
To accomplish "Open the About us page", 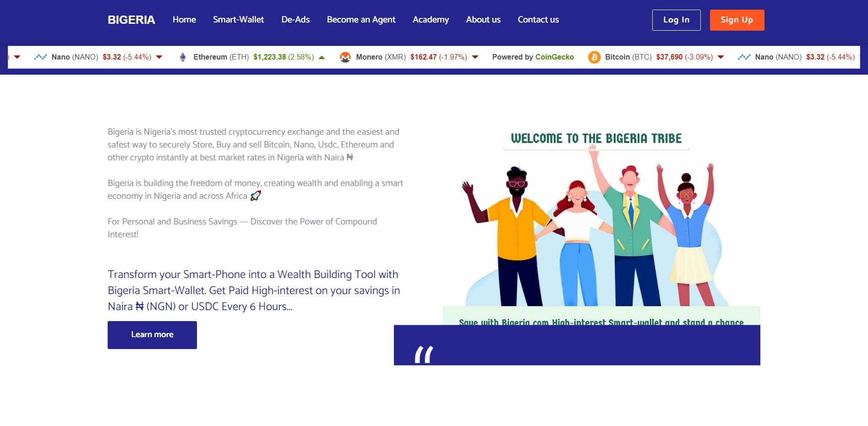I will point(483,20).
